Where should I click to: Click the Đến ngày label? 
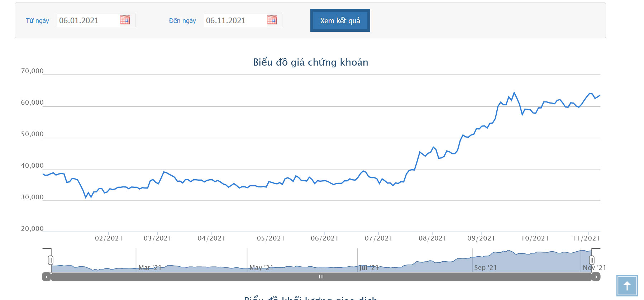pyautogui.click(x=182, y=21)
